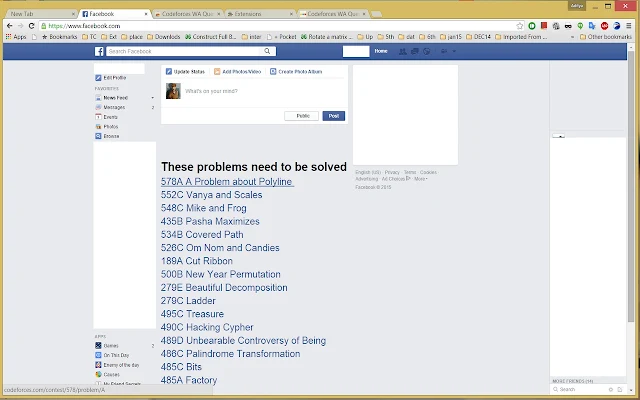
Task: Click the Enemy of the day icon
Action: click(98, 365)
